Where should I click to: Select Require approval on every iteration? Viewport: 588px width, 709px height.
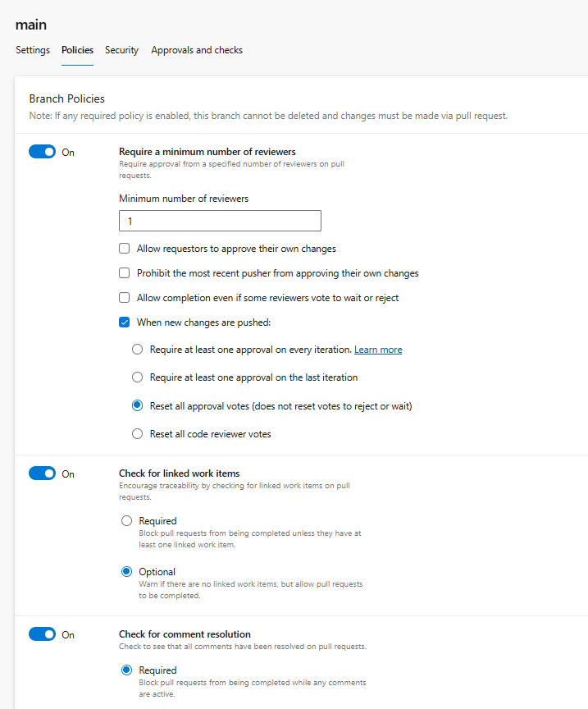pyautogui.click(x=138, y=350)
